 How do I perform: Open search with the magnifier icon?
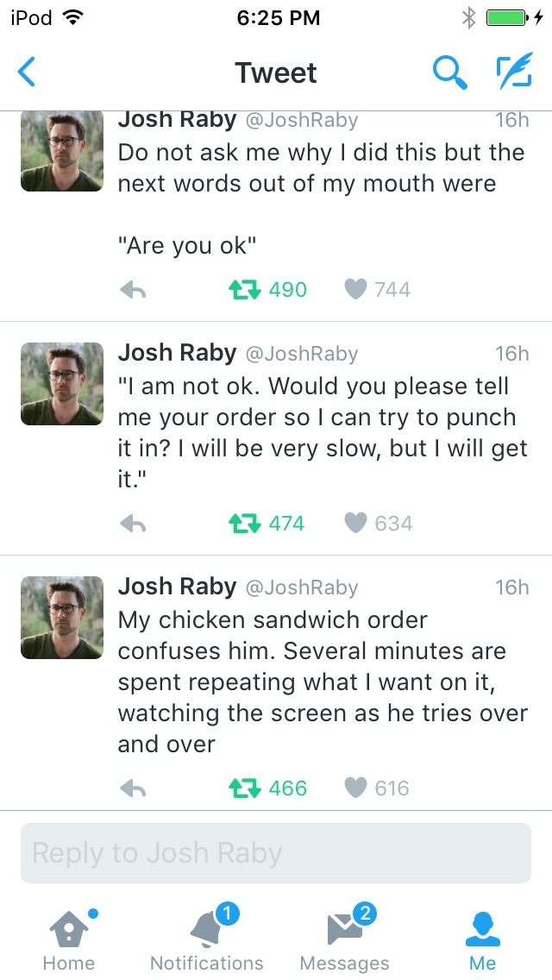[448, 72]
